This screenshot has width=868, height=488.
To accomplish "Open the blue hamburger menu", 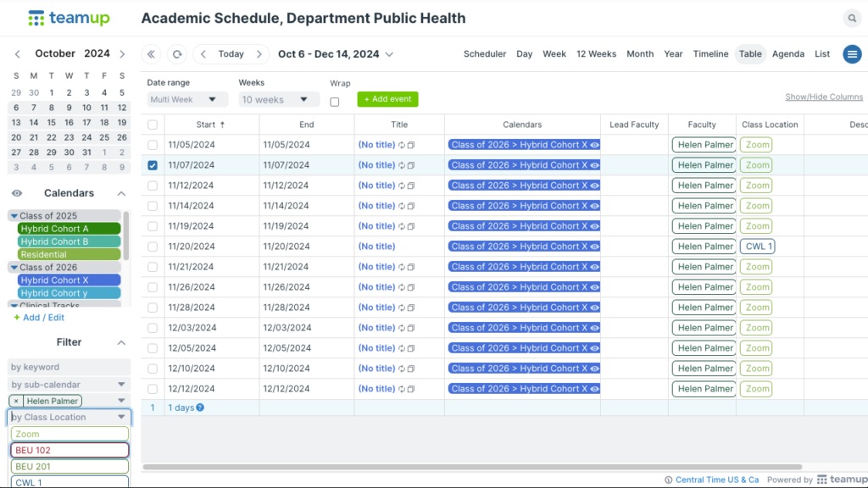I will tap(852, 54).
